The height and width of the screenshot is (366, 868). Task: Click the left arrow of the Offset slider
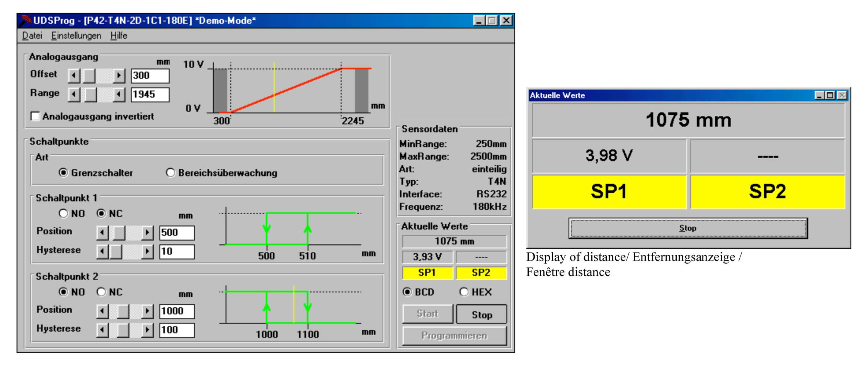coord(74,76)
